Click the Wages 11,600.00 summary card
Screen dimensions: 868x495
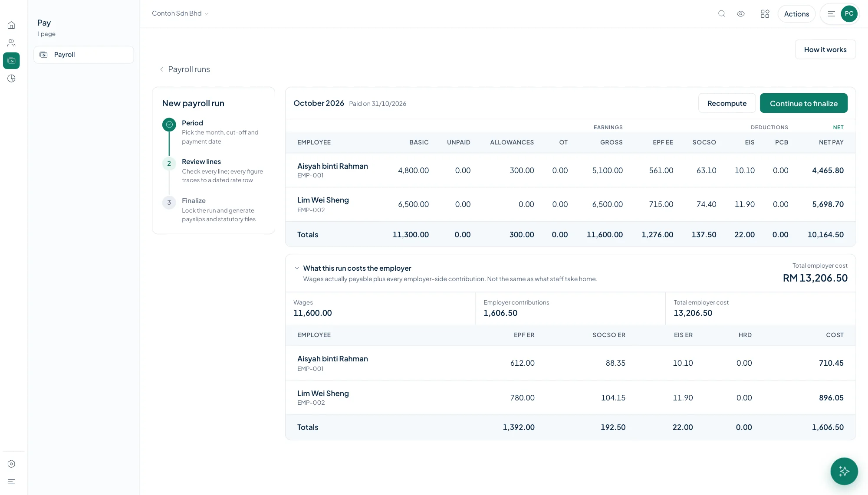pos(380,308)
